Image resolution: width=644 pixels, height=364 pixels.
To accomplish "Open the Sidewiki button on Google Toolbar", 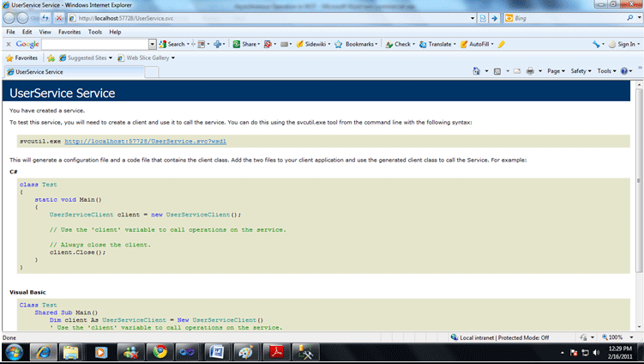I will pos(311,44).
